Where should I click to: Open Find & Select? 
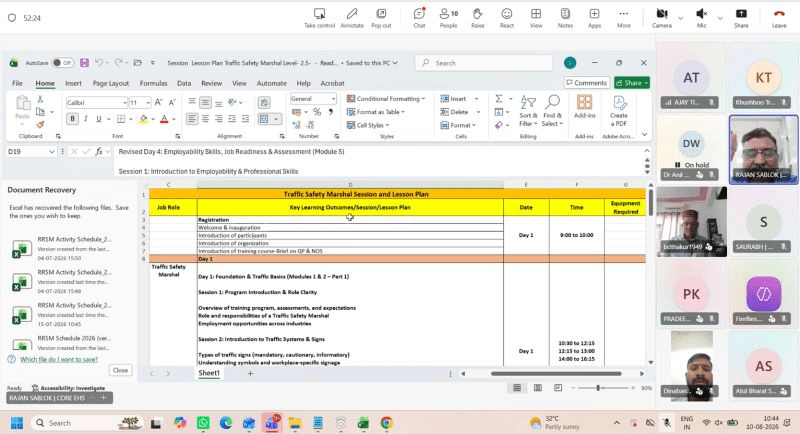(x=552, y=111)
